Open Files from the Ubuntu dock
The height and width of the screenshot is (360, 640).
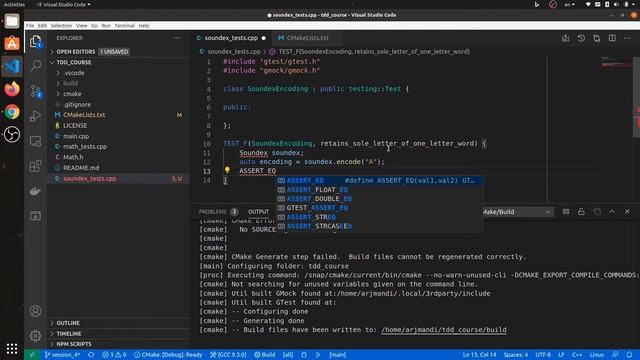tap(12, 21)
